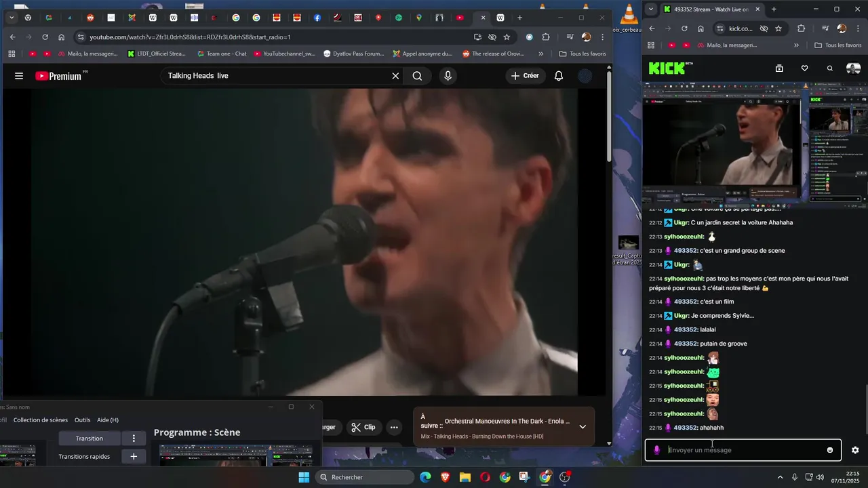Launch Opera from taskbar
The width and height of the screenshot is (868, 488).
[485, 477]
